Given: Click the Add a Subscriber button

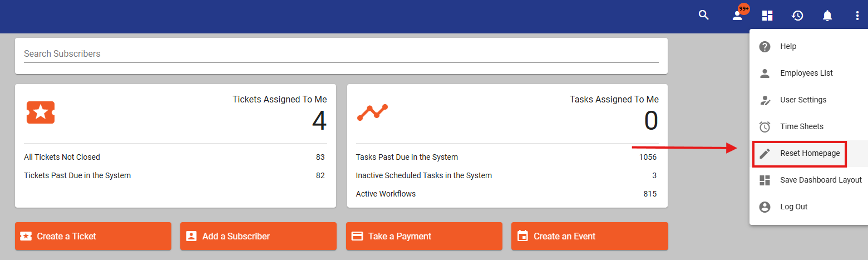Looking at the screenshot, I should (x=258, y=236).
